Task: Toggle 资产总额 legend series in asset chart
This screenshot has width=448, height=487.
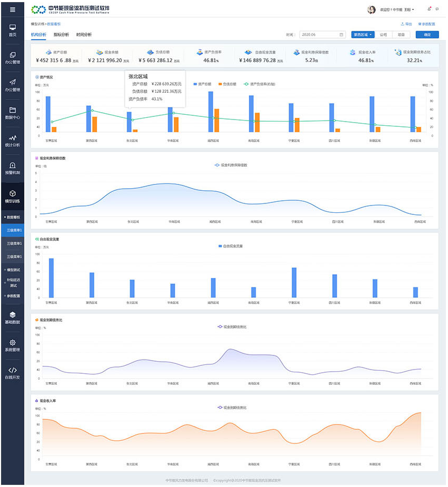Action: point(201,84)
